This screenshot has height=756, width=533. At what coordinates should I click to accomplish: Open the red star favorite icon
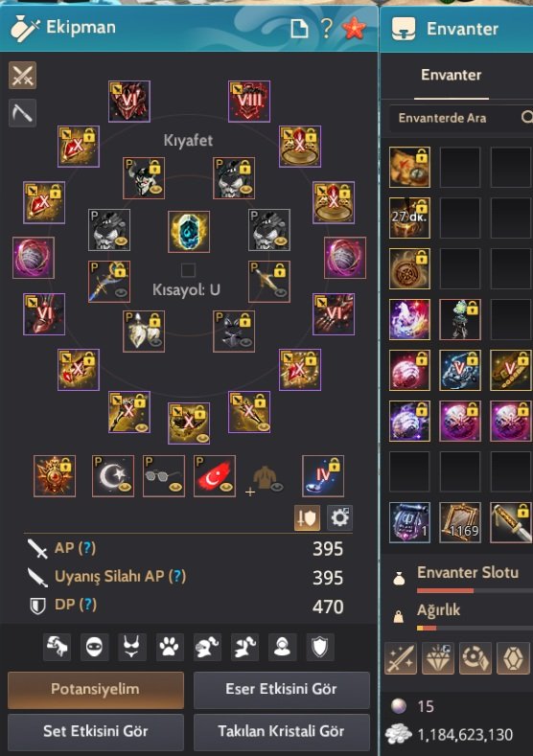tap(354, 28)
